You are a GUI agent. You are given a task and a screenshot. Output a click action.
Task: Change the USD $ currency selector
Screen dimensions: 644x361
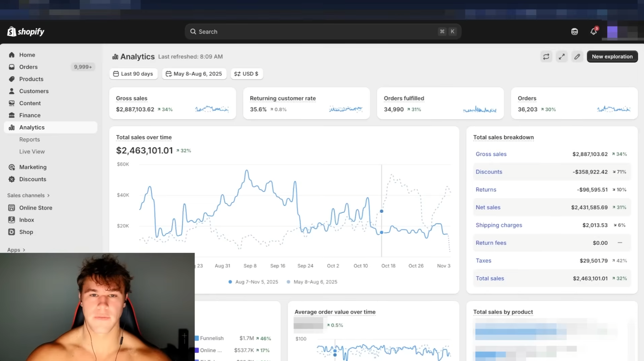pyautogui.click(x=246, y=74)
